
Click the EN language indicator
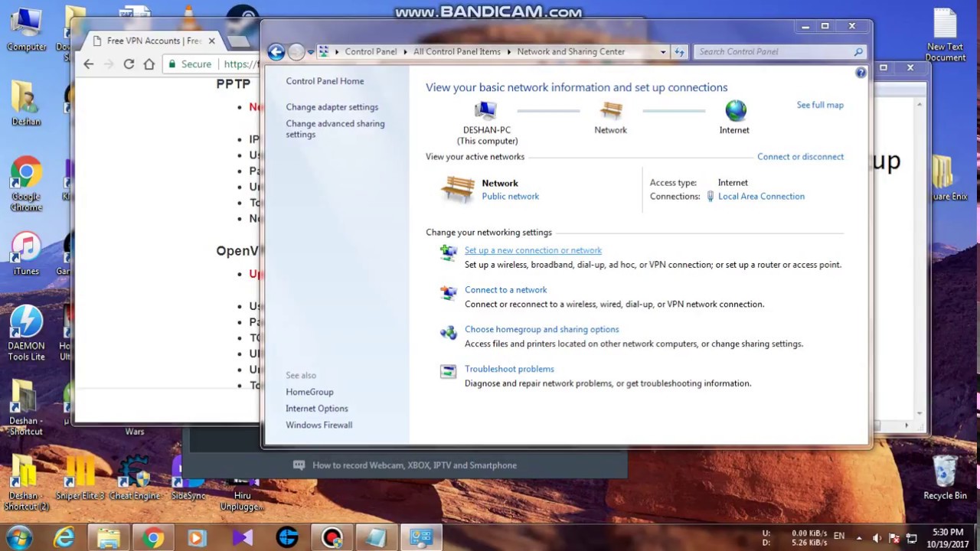(x=839, y=536)
